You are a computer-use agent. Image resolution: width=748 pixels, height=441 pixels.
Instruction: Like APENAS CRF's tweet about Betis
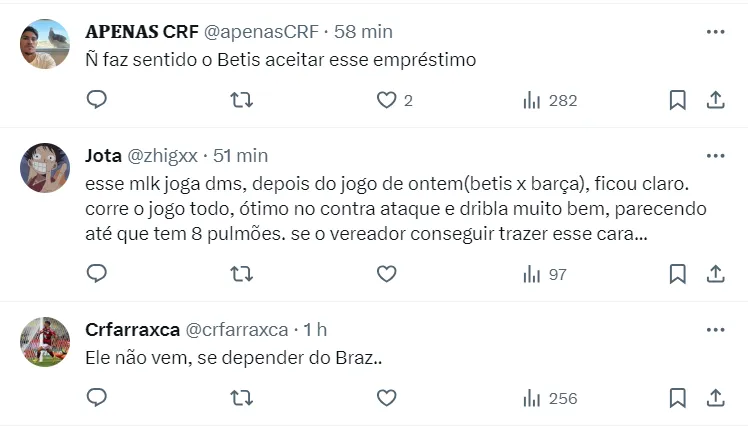point(387,100)
